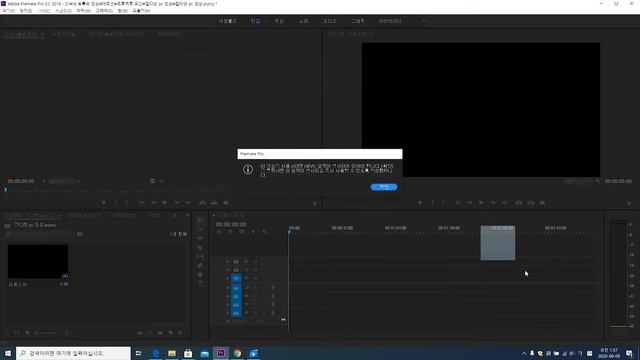Switch to Assembly workspace tab
This screenshot has width=640, height=360.
pos(227,21)
